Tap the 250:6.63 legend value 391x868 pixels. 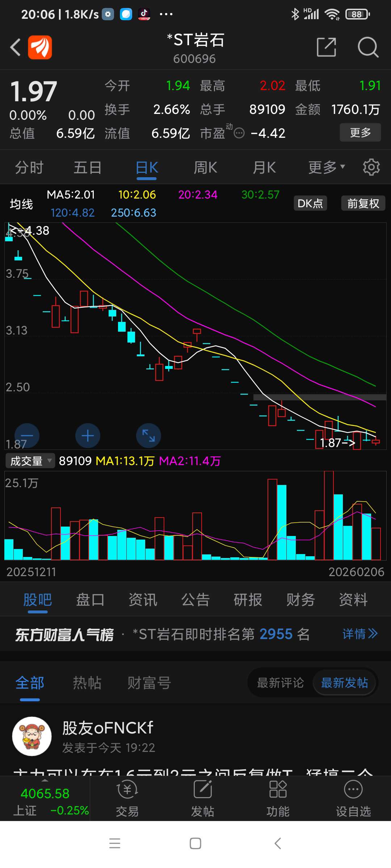point(134,213)
